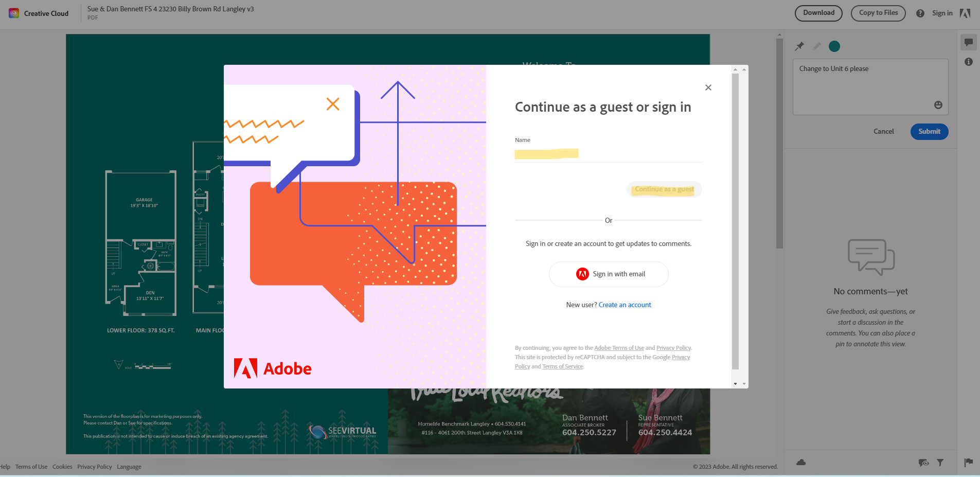Screen dimensions: 980x477
Task: Click the Adobe icon on Sign in with email
Action: point(582,274)
